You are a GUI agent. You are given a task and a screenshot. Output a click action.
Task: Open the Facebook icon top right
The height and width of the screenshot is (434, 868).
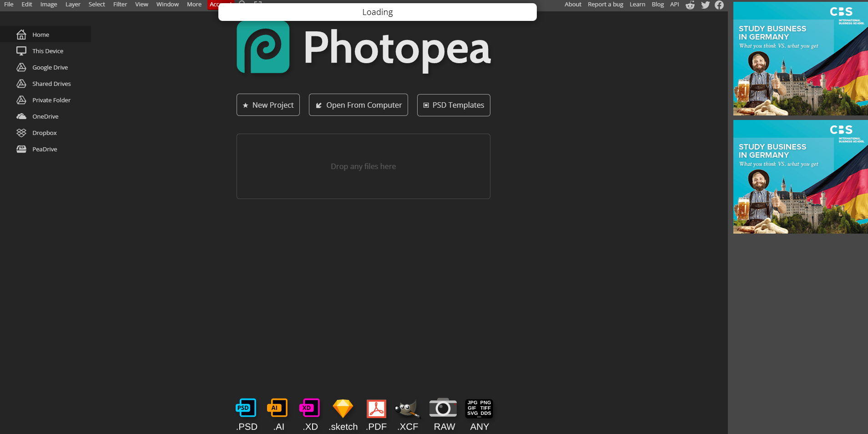(x=720, y=5)
